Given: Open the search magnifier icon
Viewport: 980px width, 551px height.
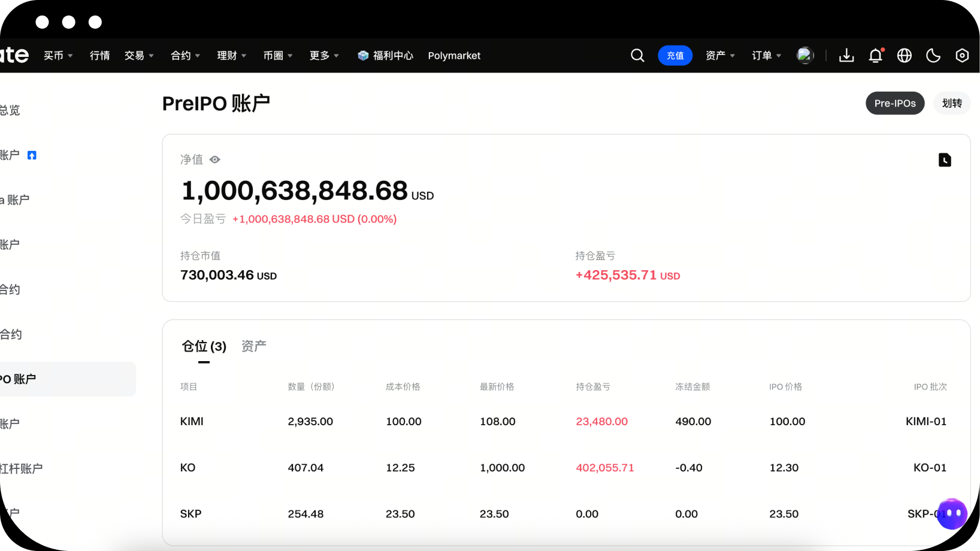Looking at the screenshot, I should tap(637, 56).
